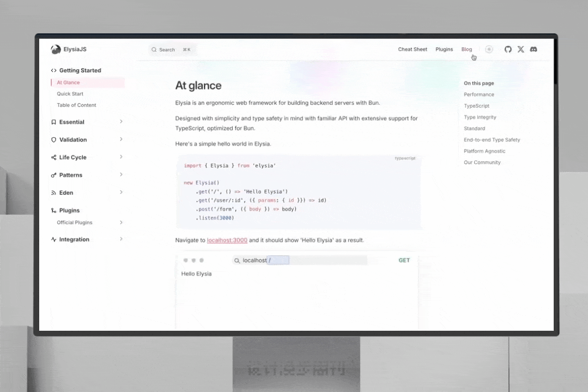The image size is (588, 392).
Task: Click the Official Plugins sidebar item
Action: [74, 222]
